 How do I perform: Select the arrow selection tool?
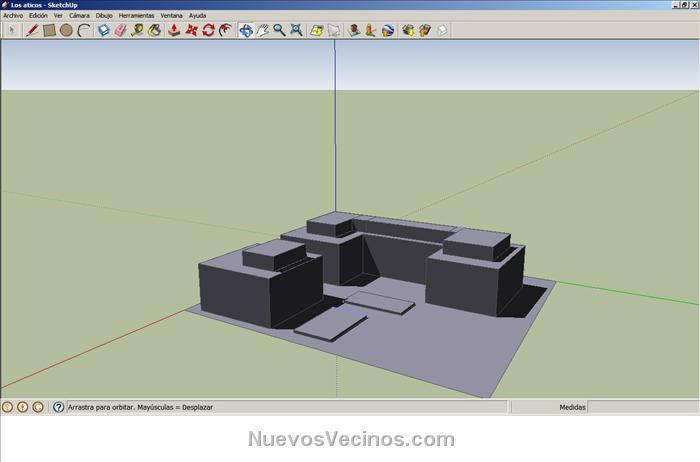(x=12, y=30)
